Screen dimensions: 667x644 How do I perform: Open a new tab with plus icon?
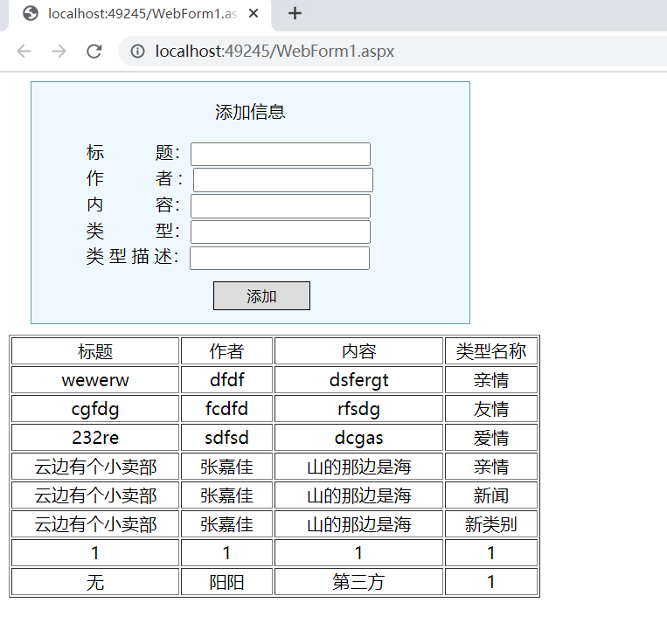[295, 14]
